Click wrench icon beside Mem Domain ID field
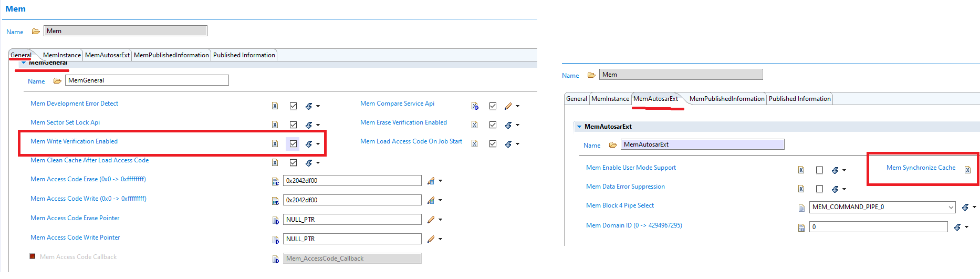The height and width of the screenshot is (279, 980). coord(957,227)
